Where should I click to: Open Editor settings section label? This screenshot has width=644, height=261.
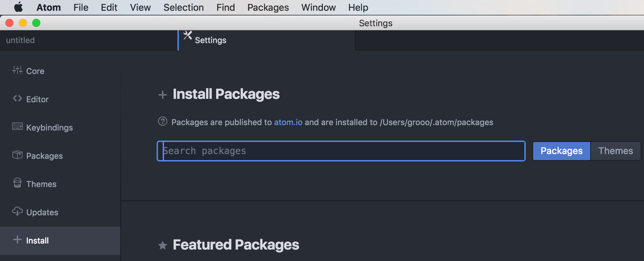(37, 99)
